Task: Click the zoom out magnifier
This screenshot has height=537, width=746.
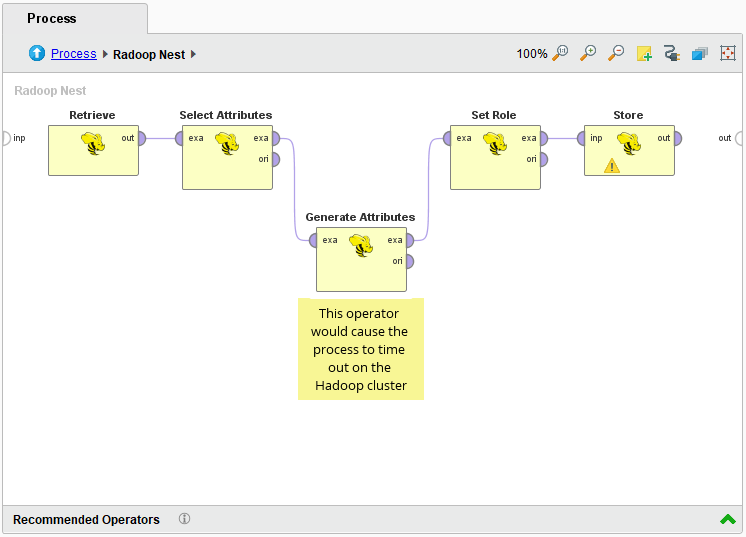Action: pos(616,53)
